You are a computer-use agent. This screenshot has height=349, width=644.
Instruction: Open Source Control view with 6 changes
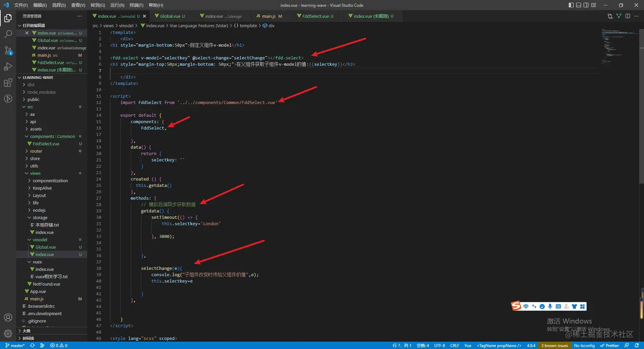[8, 51]
